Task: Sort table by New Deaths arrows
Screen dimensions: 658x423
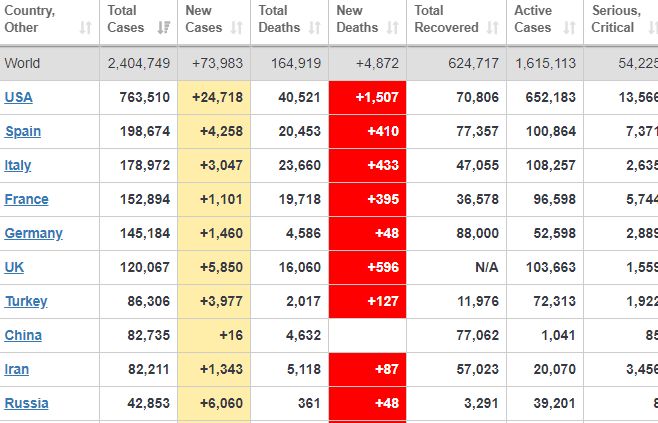Action: pyautogui.click(x=393, y=28)
